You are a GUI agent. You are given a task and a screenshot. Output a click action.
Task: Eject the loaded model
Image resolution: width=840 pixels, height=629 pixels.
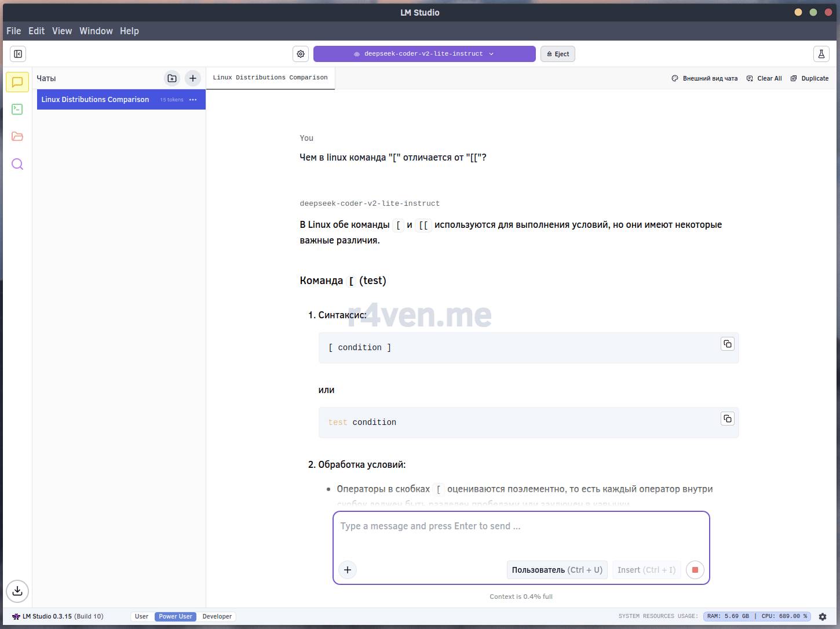pos(558,54)
